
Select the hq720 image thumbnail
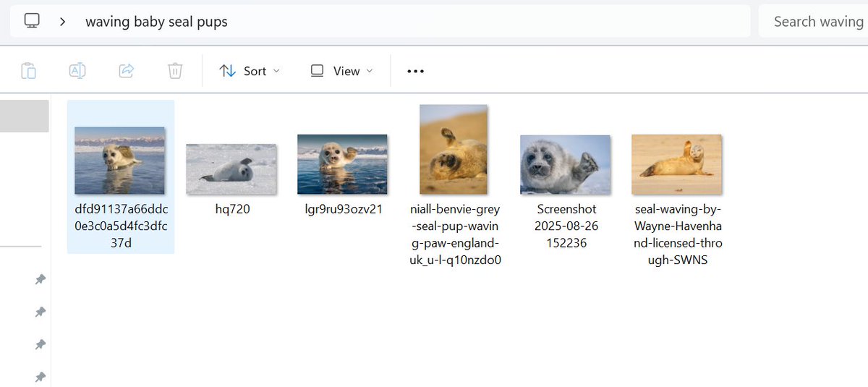(x=231, y=169)
